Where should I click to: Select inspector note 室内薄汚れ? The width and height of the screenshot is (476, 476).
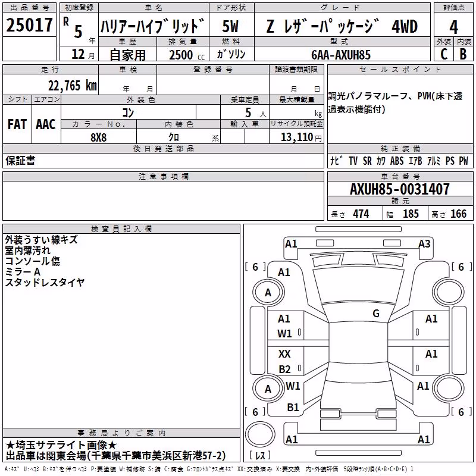tap(27, 250)
